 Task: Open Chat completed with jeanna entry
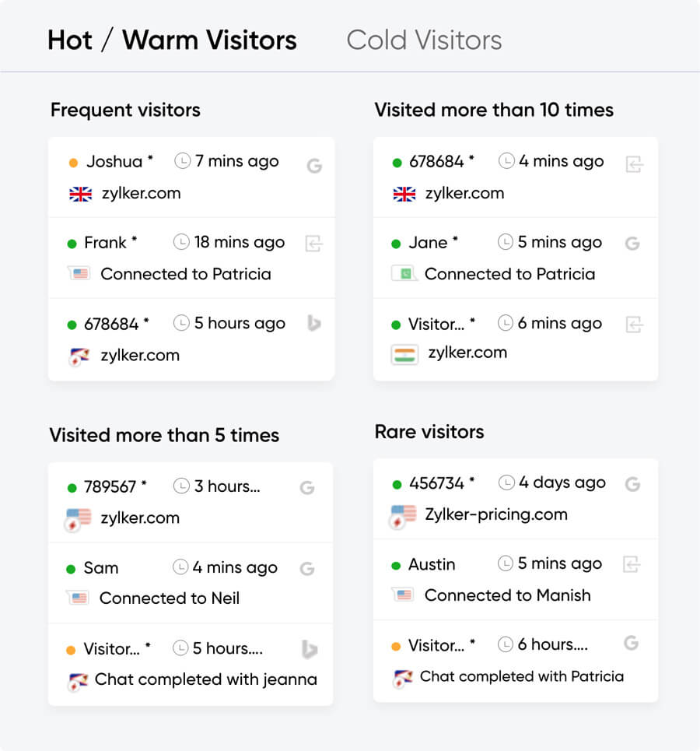pyautogui.click(x=205, y=679)
